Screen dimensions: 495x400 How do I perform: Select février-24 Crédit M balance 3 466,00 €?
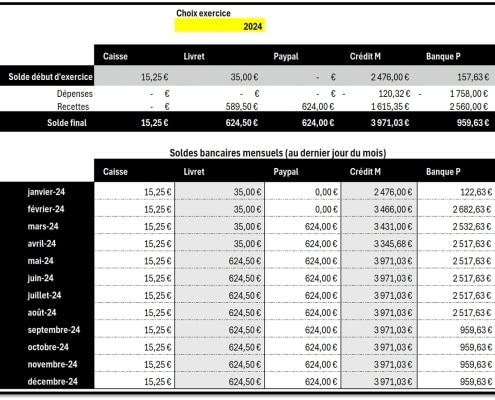tap(393, 209)
